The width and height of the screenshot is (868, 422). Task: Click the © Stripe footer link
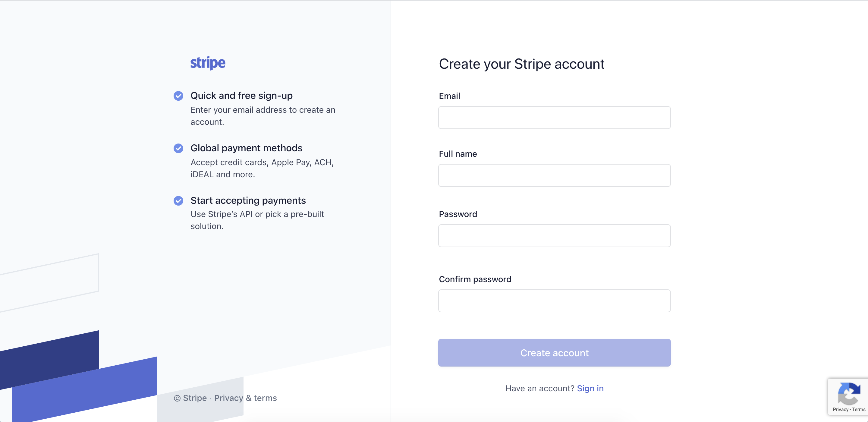(x=190, y=398)
